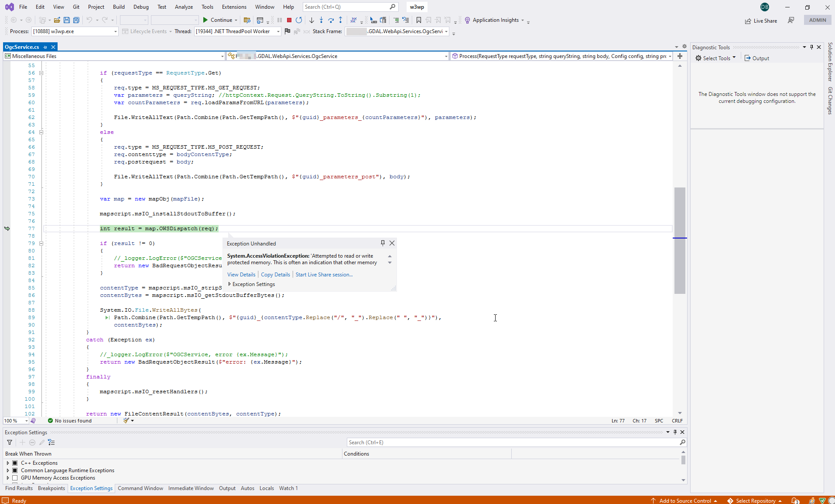Open the Thread dropdown ThreadPool Worker
This screenshot has height=504, width=835.
tap(237, 31)
